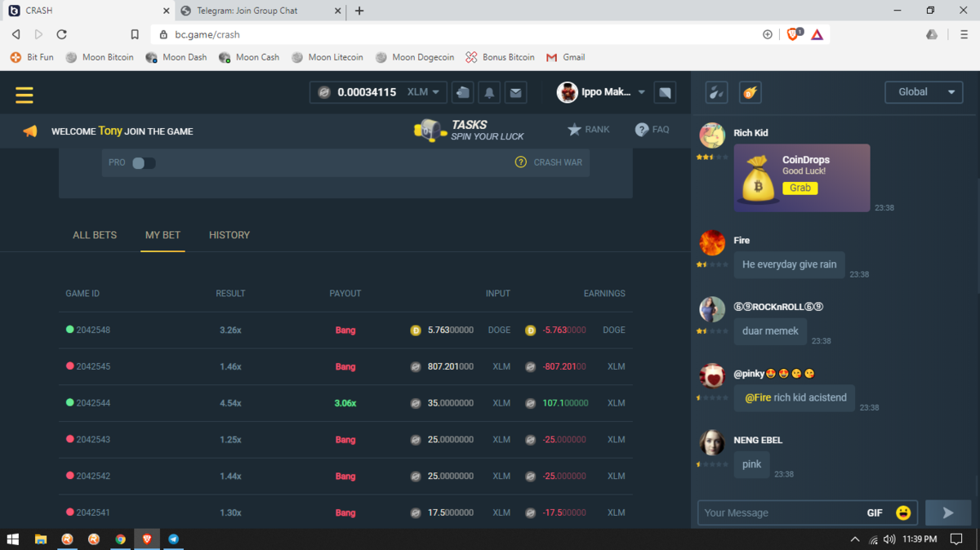Open the FAQ link

(652, 130)
